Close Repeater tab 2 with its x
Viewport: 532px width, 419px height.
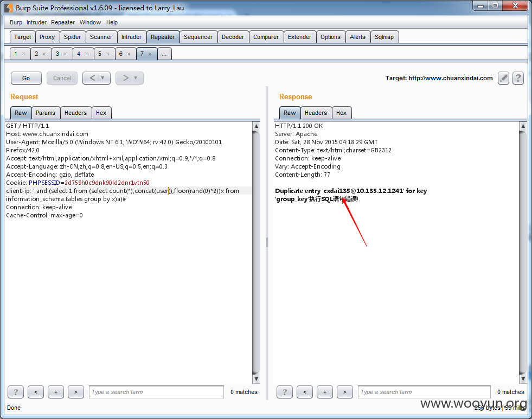(44, 54)
